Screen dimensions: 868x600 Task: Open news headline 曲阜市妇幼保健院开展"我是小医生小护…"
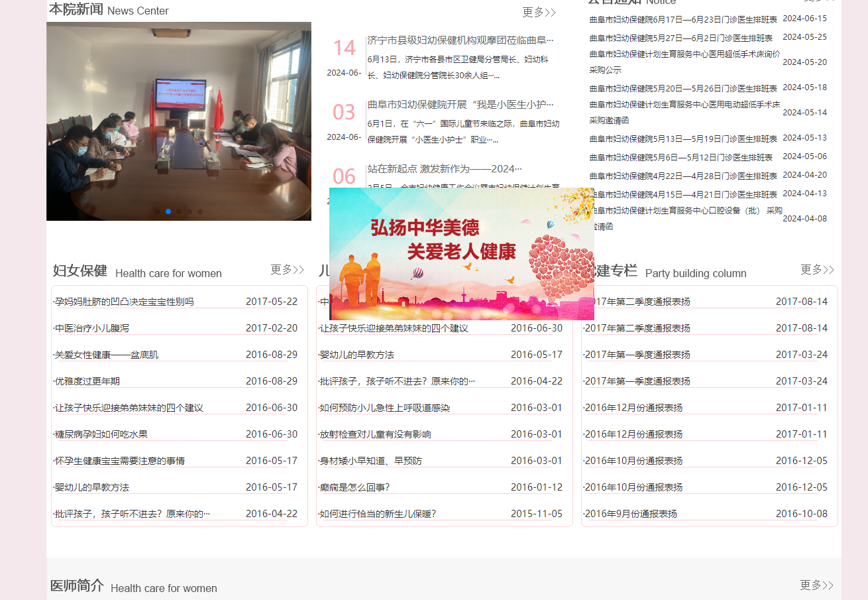[461, 104]
